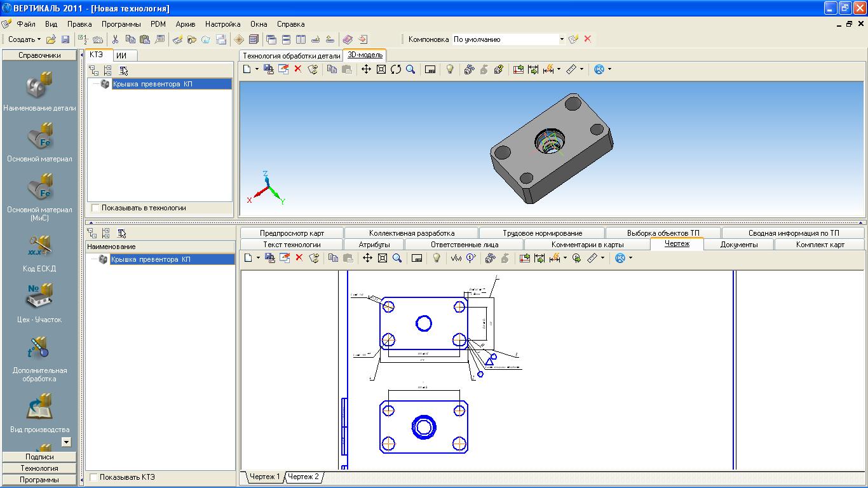The height and width of the screenshot is (488, 868).
Task: Switch to Чертеж 2 sheet tab
Action: coord(303,477)
